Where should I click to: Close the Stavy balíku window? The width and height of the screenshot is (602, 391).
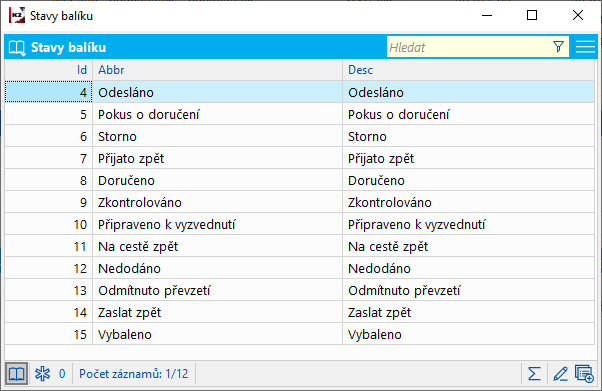[x=577, y=15]
